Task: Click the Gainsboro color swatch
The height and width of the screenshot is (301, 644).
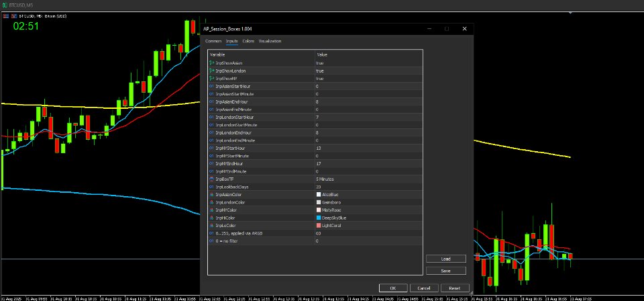Action: [319, 202]
